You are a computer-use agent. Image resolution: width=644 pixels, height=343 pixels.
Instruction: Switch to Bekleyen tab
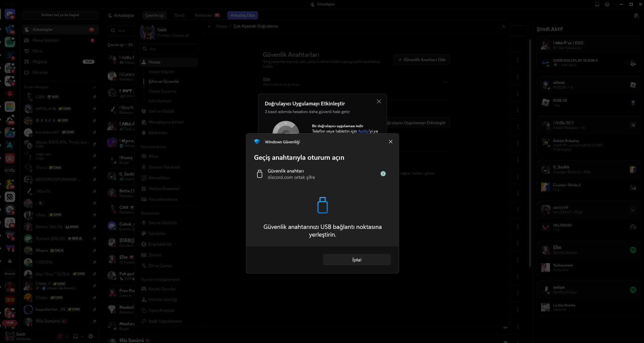[207, 15]
